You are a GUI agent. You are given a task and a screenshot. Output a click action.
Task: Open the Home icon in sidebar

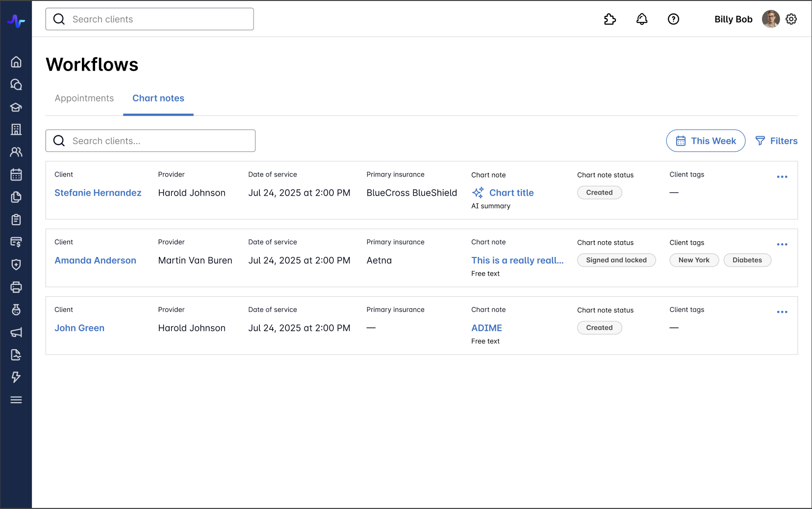point(16,62)
